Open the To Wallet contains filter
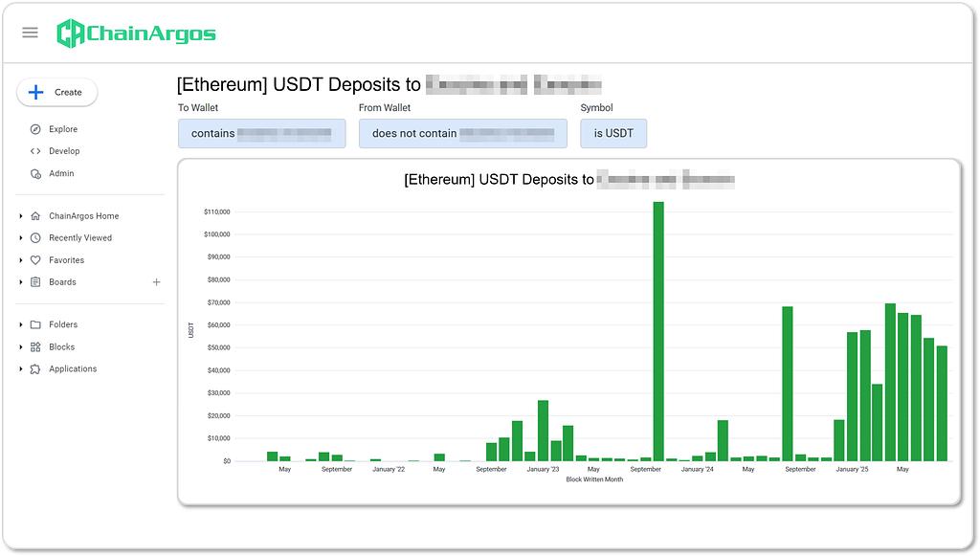 pyautogui.click(x=261, y=134)
